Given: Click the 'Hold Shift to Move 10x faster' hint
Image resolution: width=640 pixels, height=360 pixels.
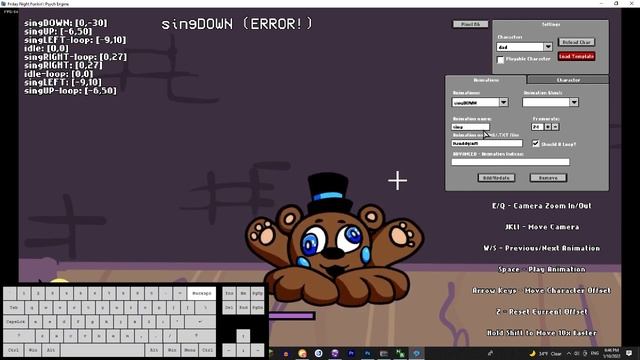Looking at the screenshot, I should pos(542,333).
